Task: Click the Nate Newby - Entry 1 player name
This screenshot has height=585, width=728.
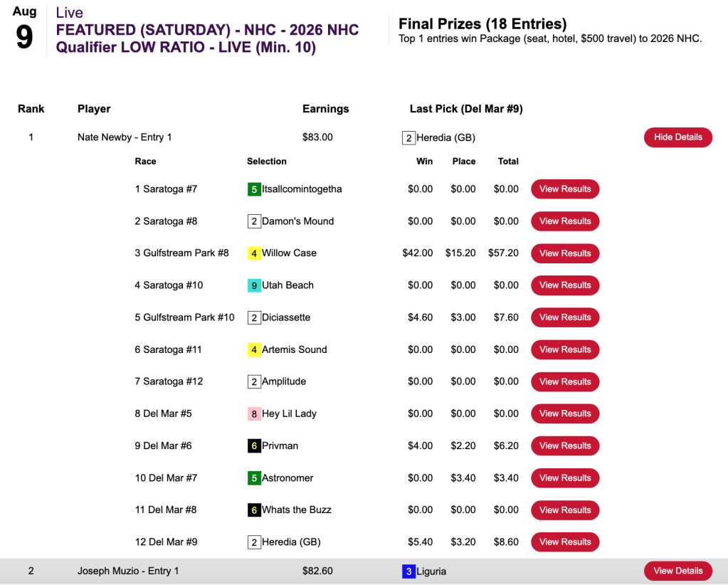Action: (125, 137)
